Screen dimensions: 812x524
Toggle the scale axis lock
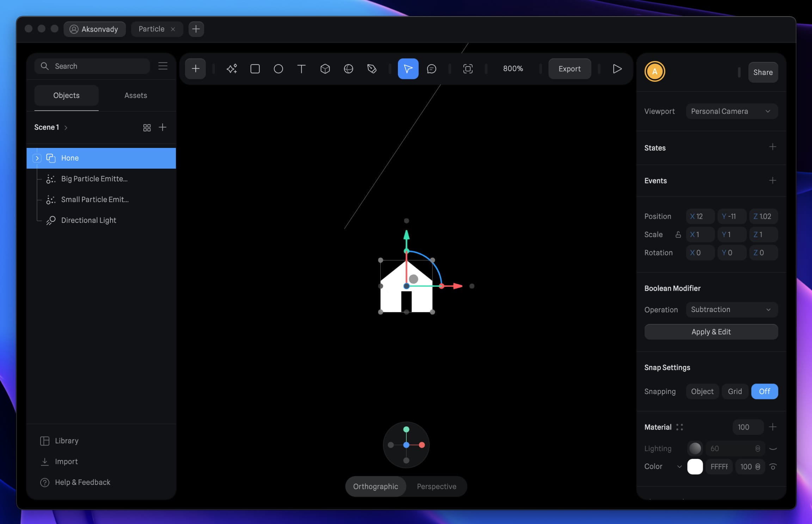click(678, 234)
